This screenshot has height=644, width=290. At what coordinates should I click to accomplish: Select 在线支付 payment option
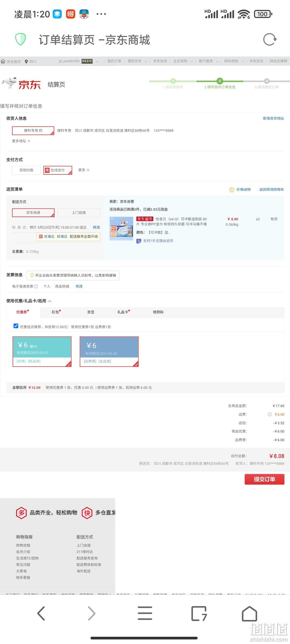point(58,170)
